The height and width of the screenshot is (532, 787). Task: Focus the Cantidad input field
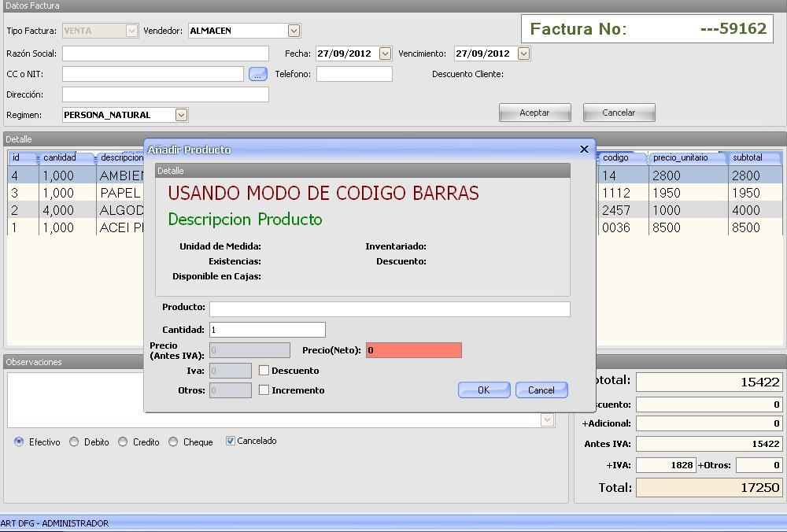click(267, 330)
